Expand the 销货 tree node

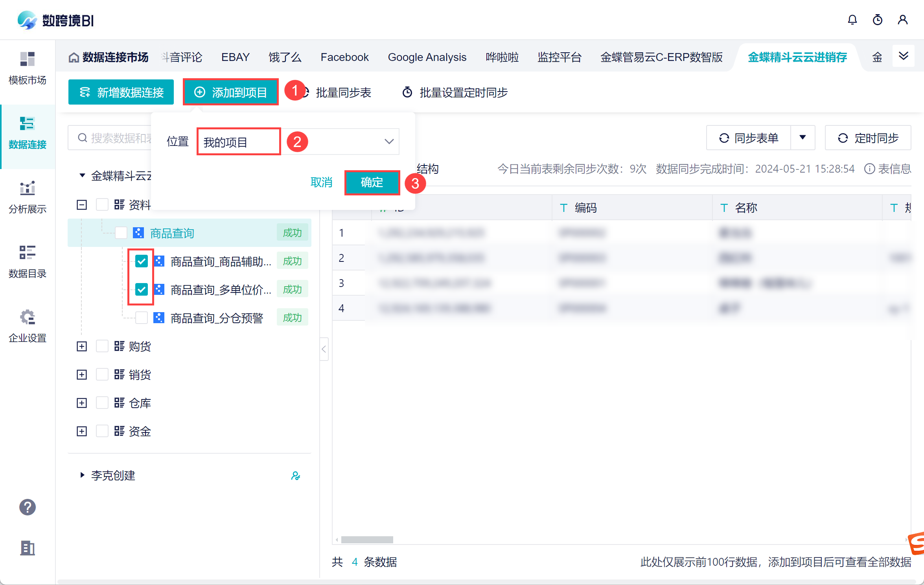(x=82, y=375)
